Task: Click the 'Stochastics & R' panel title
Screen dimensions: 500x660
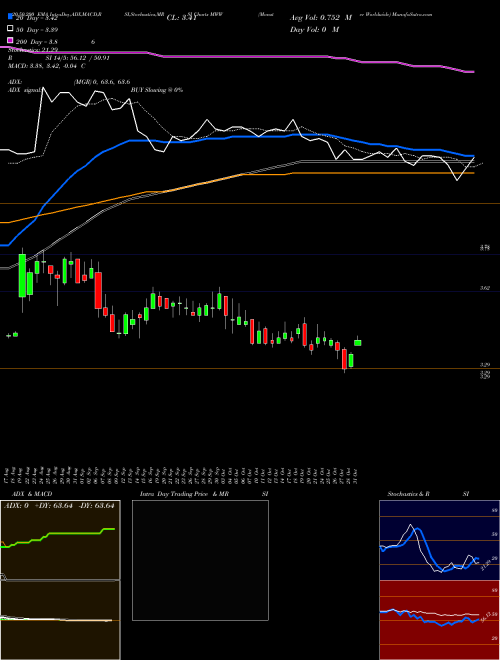Action: (x=409, y=494)
